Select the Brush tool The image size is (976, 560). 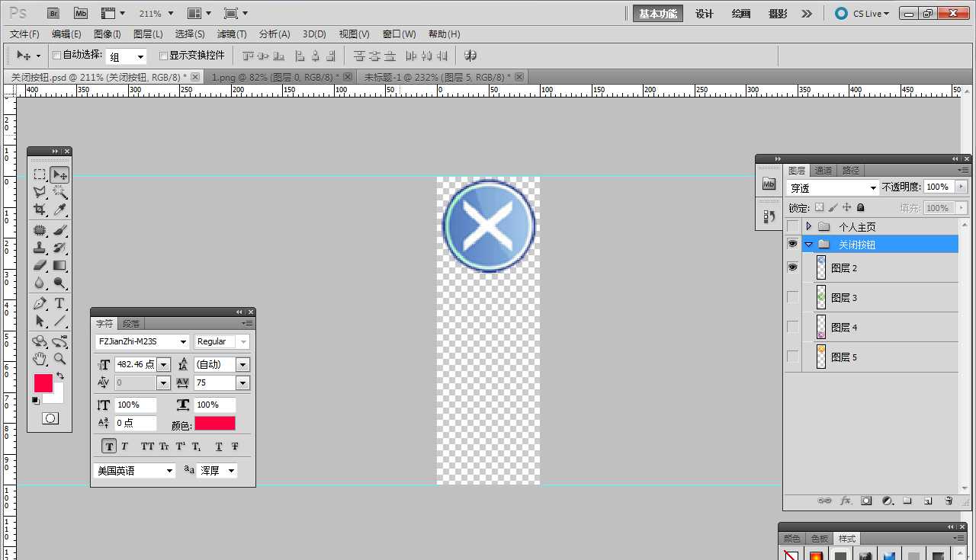pyautogui.click(x=59, y=230)
